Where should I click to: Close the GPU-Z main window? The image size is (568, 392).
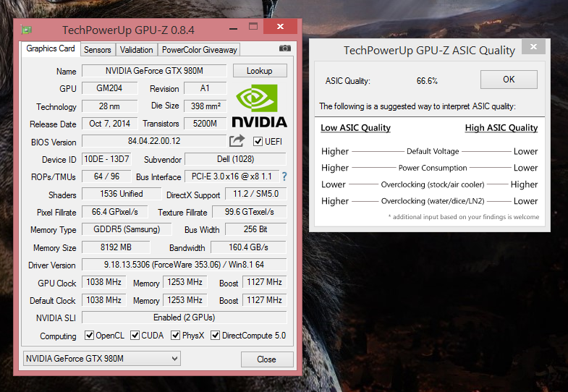click(280, 27)
